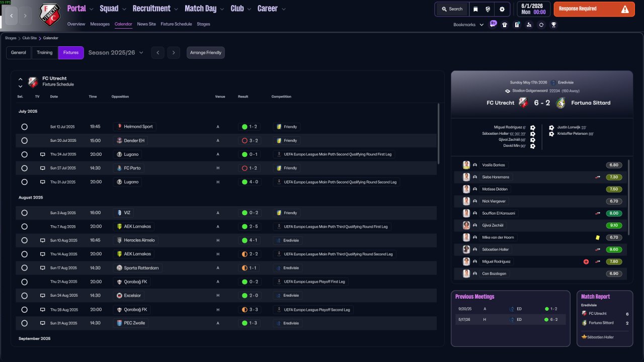The height and width of the screenshot is (362, 644).
Task: Click the TV icon on the Lugano 24 Jul row
Action: [x=43, y=154]
